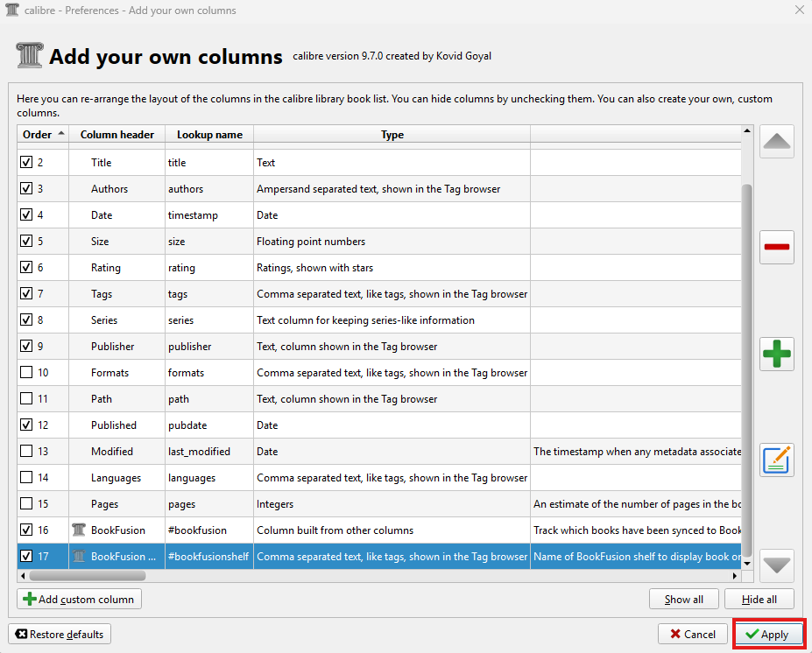Click Add custom column button
Image resolution: width=812 pixels, height=653 pixels.
(x=79, y=600)
